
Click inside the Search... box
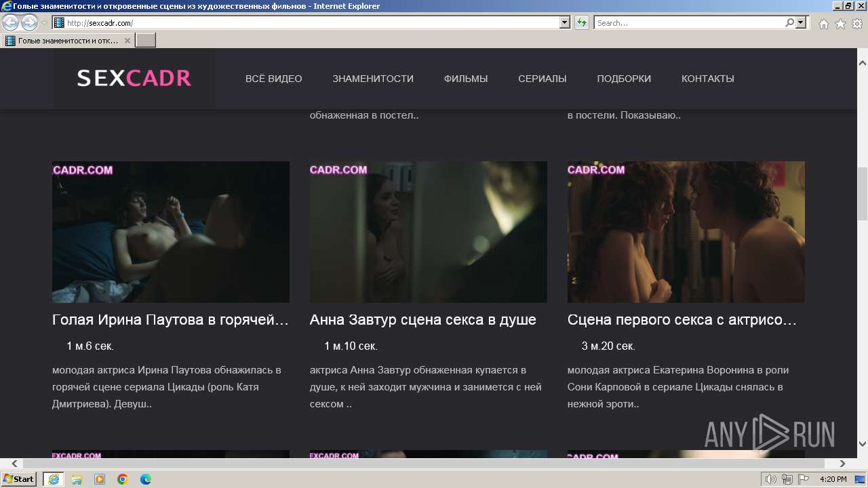pos(689,23)
